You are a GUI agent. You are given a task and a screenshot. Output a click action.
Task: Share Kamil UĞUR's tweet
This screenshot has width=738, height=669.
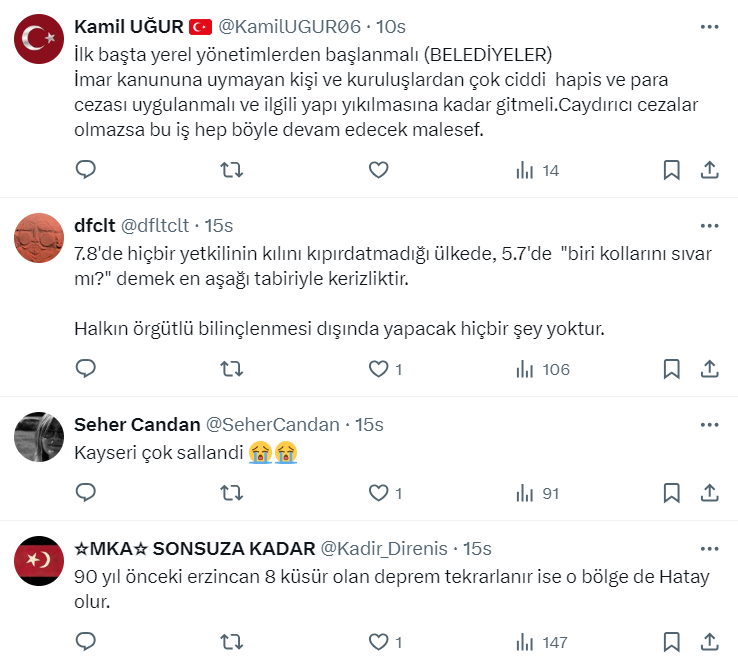(x=709, y=170)
